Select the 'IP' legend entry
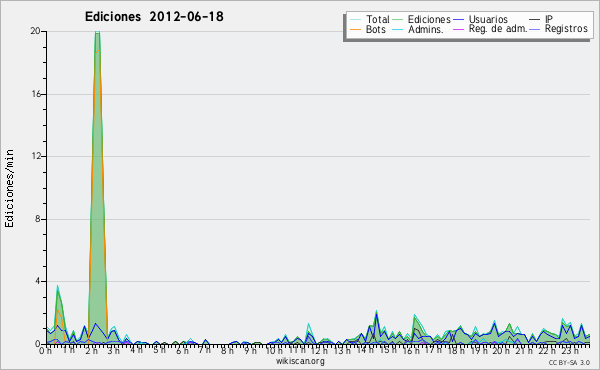 549,19
